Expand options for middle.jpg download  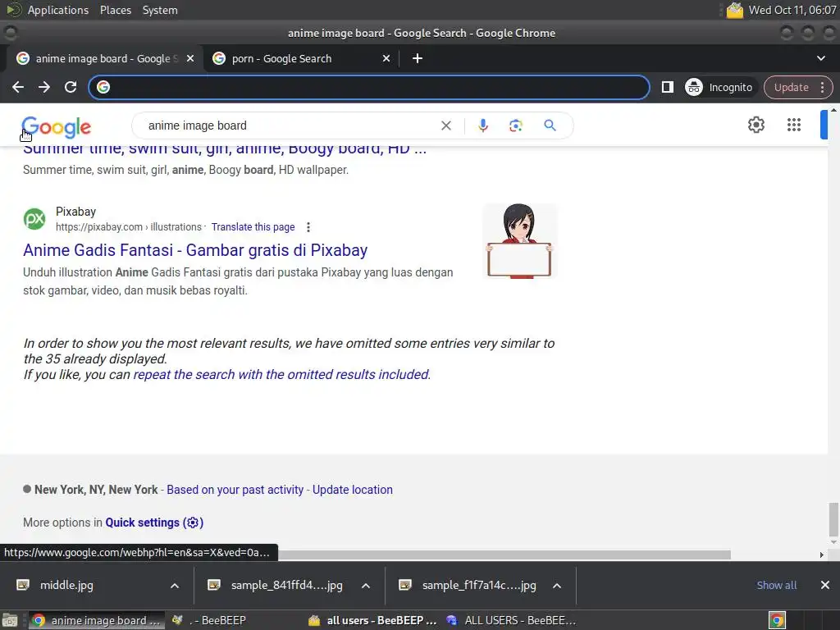[x=175, y=586]
